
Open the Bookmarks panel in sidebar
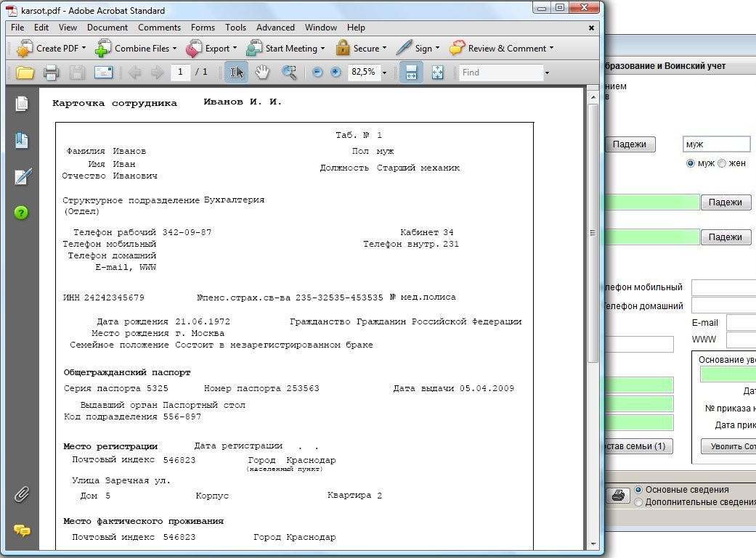(22, 141)
